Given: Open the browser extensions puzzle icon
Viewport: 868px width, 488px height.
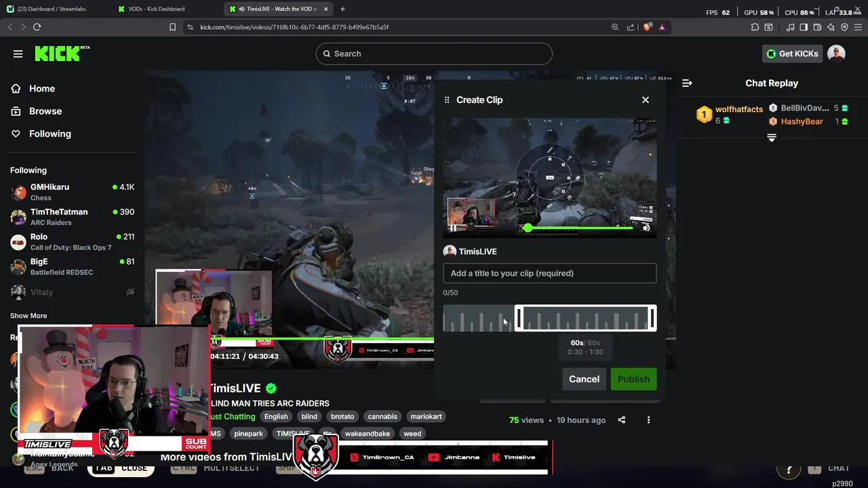Looking at the screenshot, I should tap(755, 27).
